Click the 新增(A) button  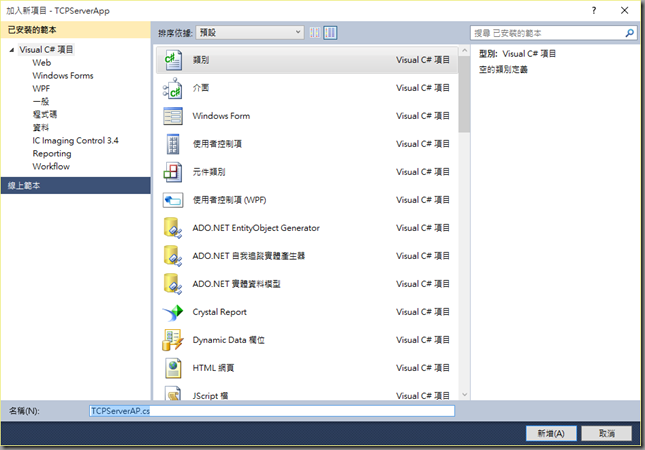(551, 434)
